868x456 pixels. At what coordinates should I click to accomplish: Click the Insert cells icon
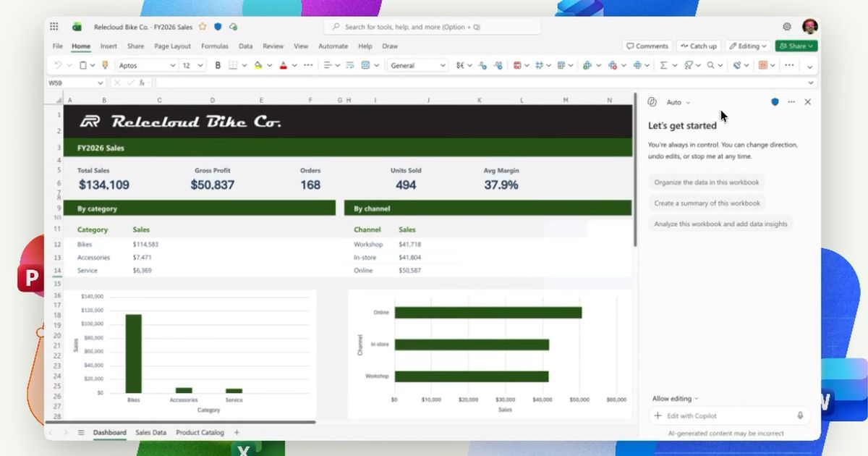pos(587,65)
